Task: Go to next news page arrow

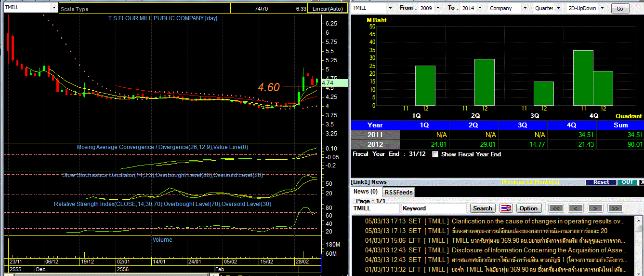Action: tap(595, 208)
